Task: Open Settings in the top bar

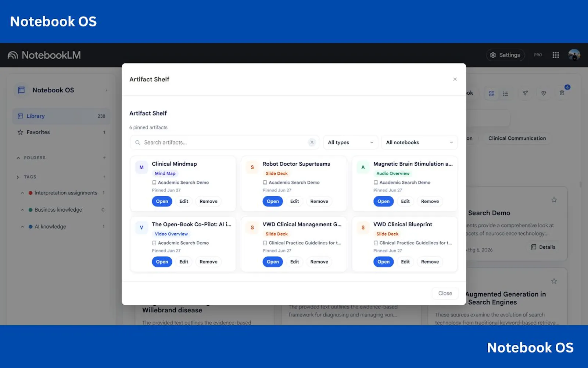Action: coord(505,55)
